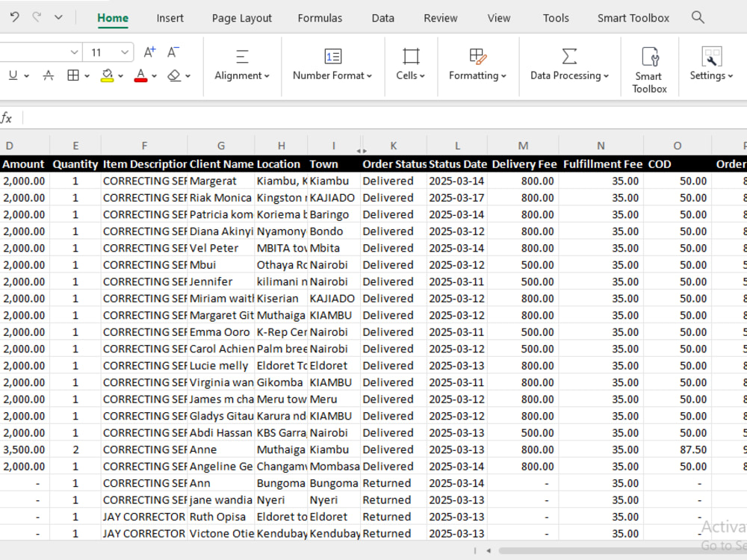The width and height of the screenshot is (747, 560).
Task: Open the font name dropdown arrow
Action: (x=74, y=52)
